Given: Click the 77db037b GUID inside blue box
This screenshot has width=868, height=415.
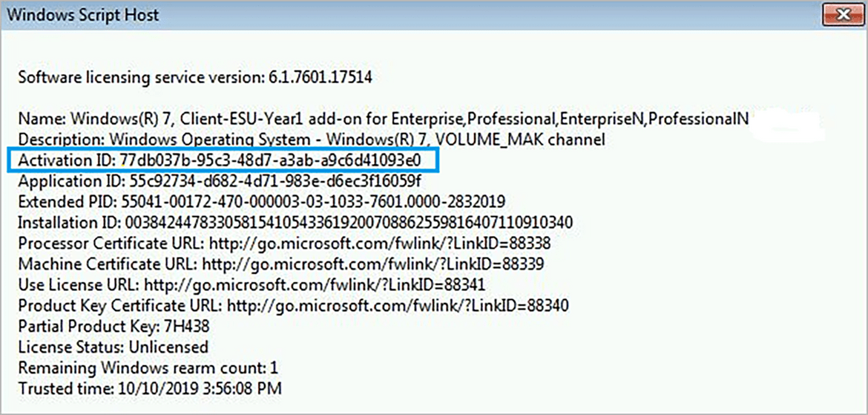Looking at the screenshot, I should [x=270, y=161].
